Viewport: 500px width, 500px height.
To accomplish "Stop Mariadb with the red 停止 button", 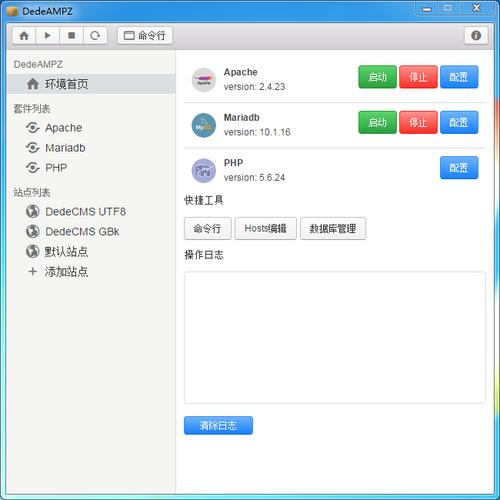I will 418,122.
